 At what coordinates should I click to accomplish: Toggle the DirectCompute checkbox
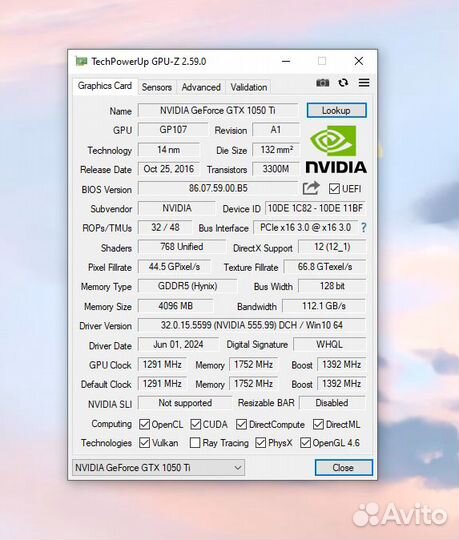[x=241, y=424]
